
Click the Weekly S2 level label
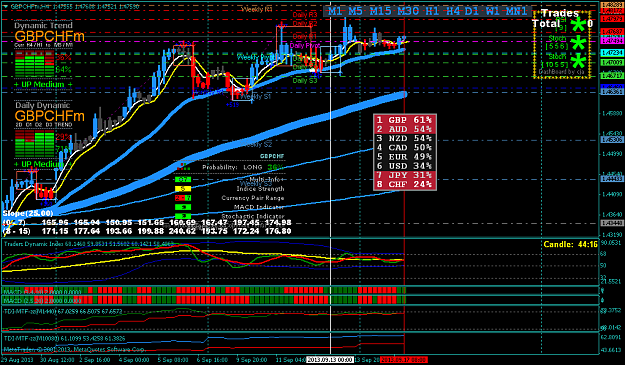(257, 145)
